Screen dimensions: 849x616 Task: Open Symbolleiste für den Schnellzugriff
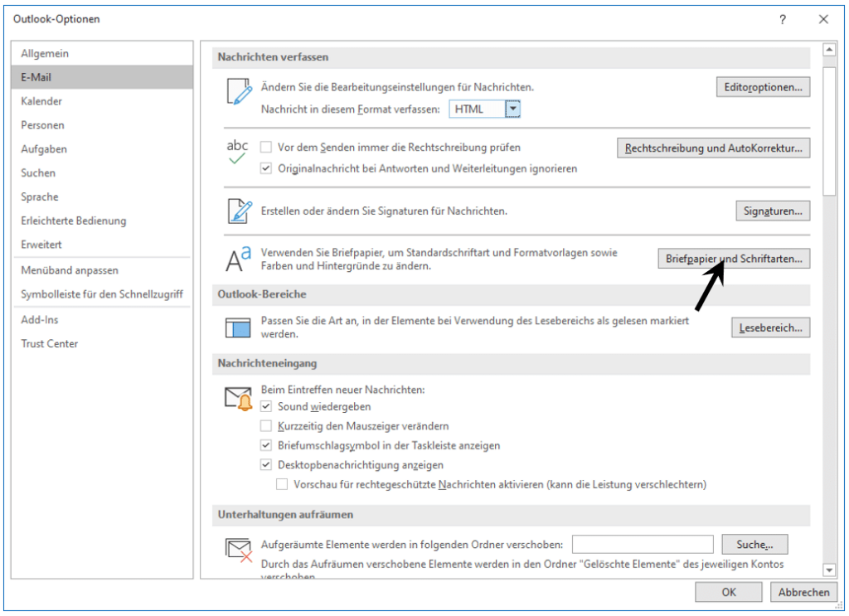102,294
